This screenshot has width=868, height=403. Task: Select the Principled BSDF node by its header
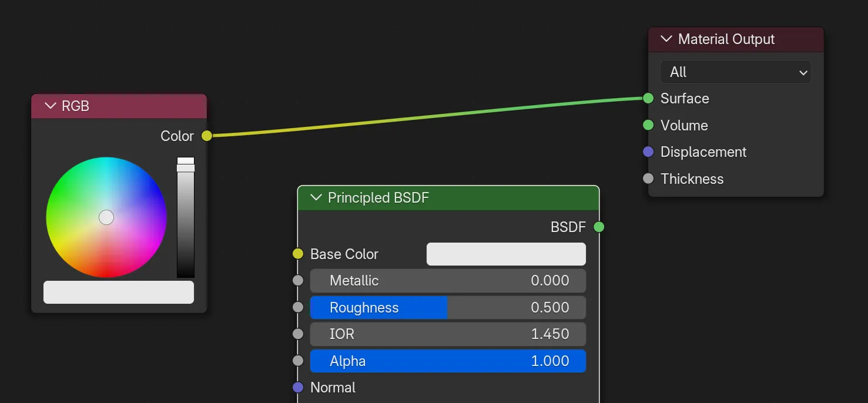click(411, 198)
